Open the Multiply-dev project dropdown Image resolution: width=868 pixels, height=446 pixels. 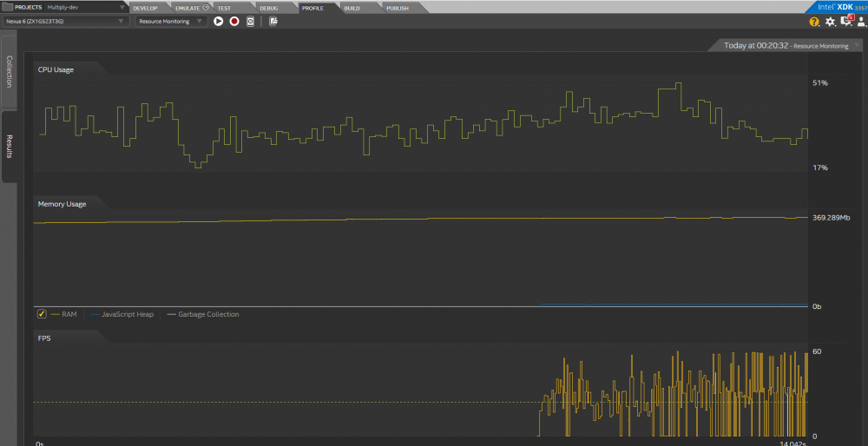pos(86,7)
